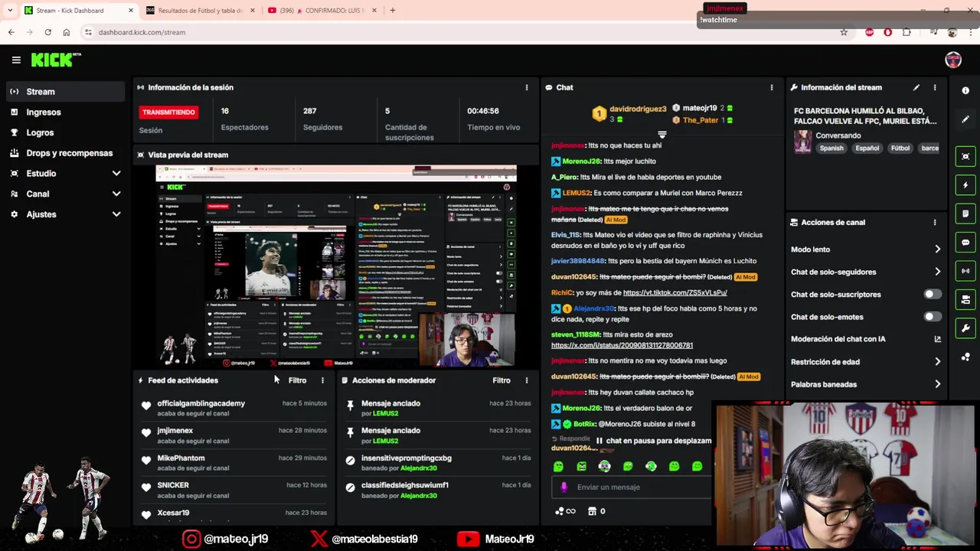The height and width of the screenshot is (551, 980).
Task: Click the Kick logo
Action: [56, 60]
